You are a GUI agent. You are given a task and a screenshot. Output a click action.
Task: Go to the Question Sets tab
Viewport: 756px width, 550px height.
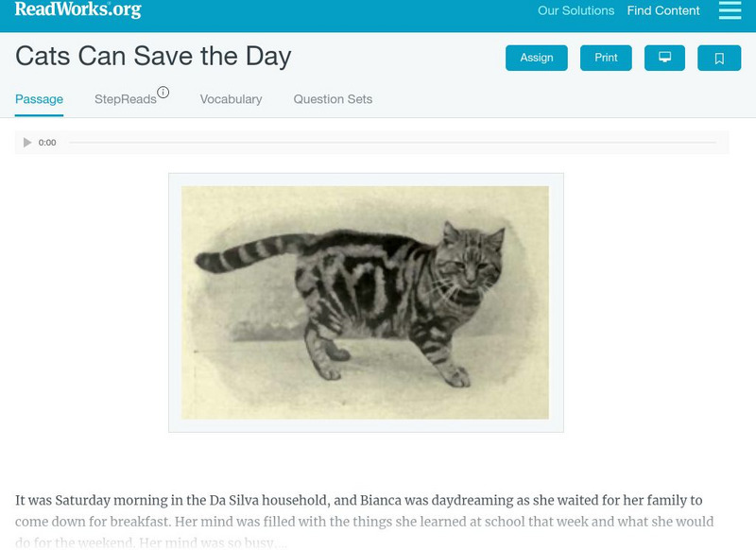[333, 99]
